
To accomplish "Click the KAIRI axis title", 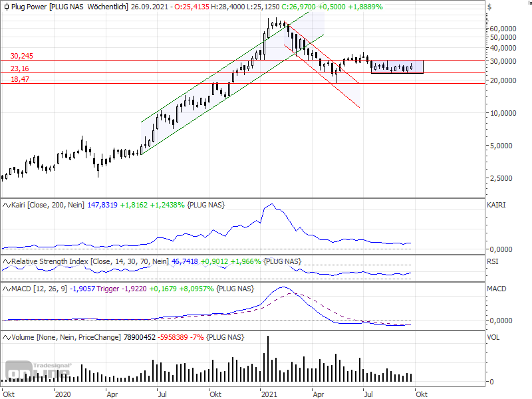I will click(496, 205).
